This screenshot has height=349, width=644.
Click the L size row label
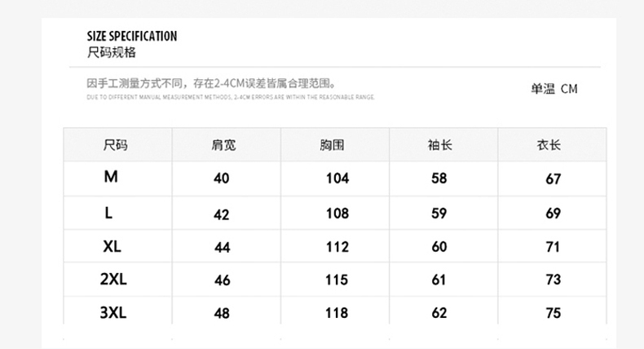pyautogui.click(x=108, y=213)
